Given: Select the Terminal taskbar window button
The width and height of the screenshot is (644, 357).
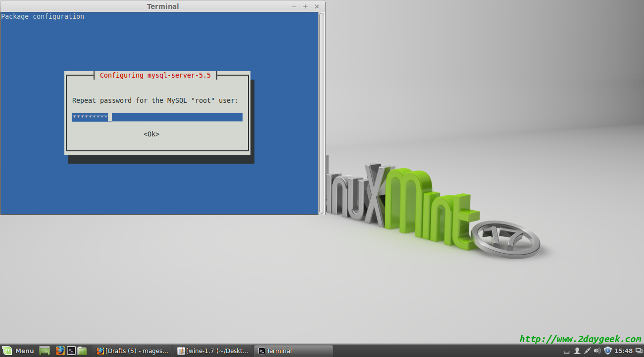Looking at the screenshot, I should pyautogui.click(x=293, y=351).
